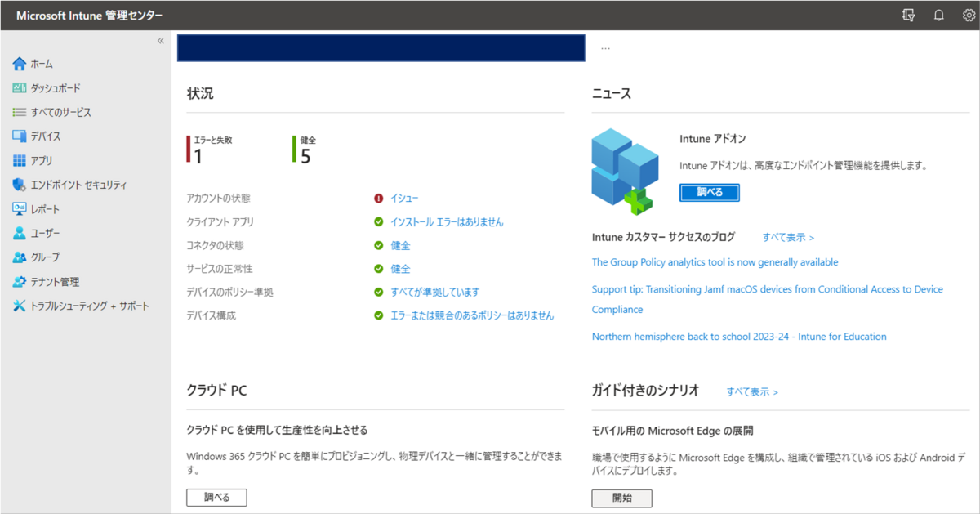
Task: Open the すべてが準拠しています link
Action: 434,292
